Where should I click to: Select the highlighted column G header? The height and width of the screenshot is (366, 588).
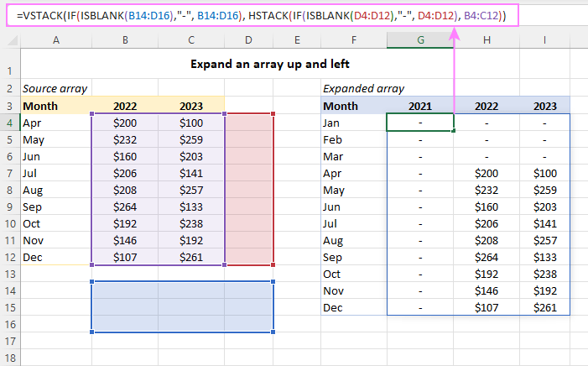click(420, 40)
